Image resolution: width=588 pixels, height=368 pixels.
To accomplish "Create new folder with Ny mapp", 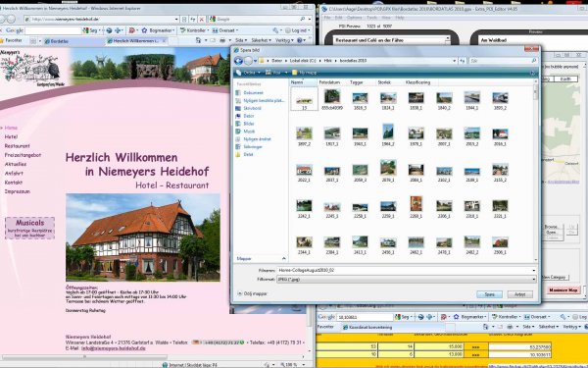I will point(305,73).
